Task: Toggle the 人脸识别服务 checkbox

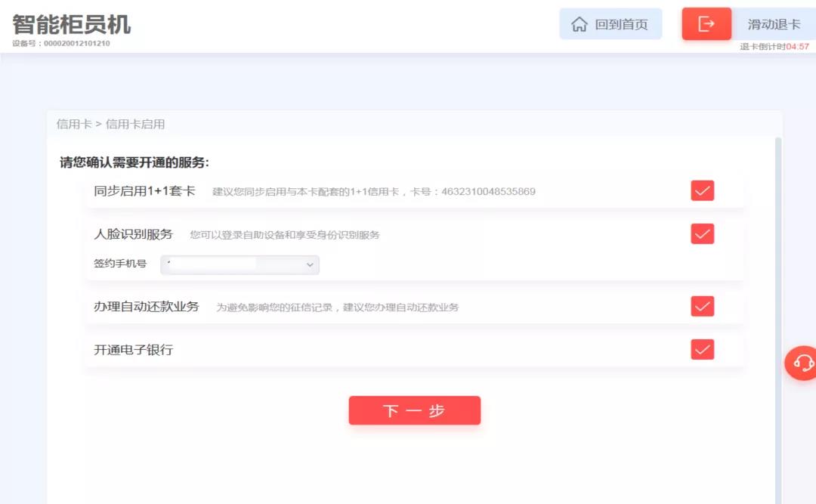Action: pyautogui.click(x=702, y=234)
